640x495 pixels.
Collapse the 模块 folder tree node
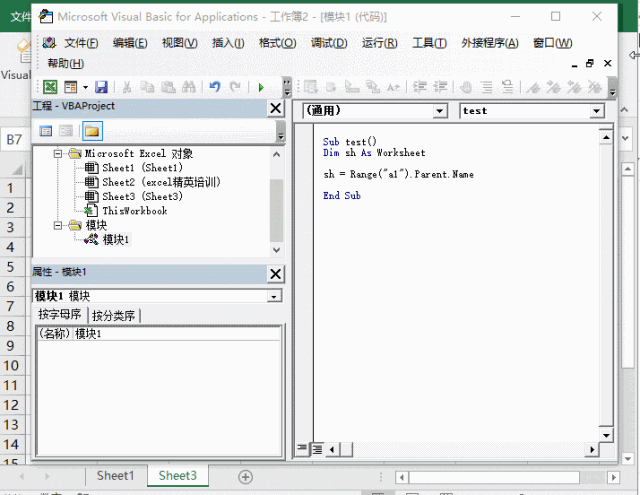58,225
